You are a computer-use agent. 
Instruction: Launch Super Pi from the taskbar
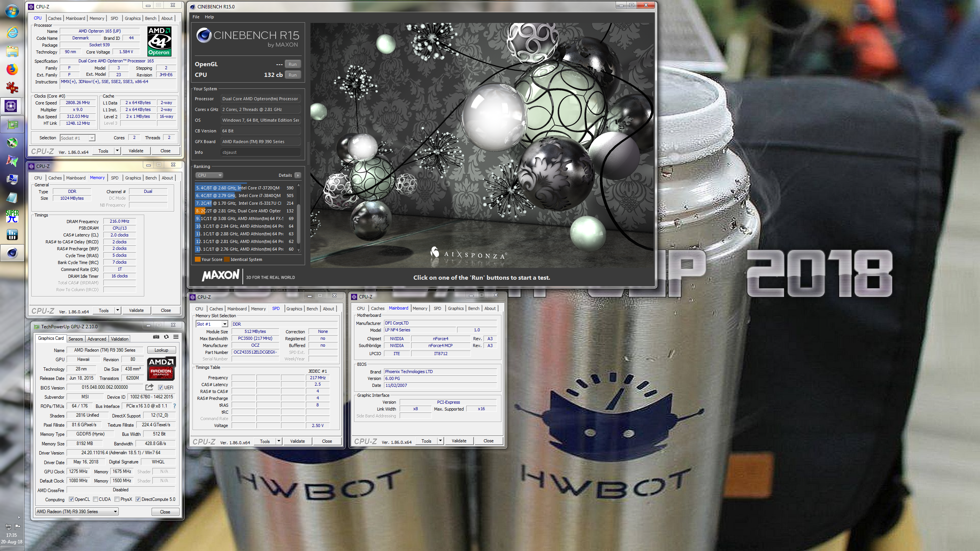coord(12,216)
